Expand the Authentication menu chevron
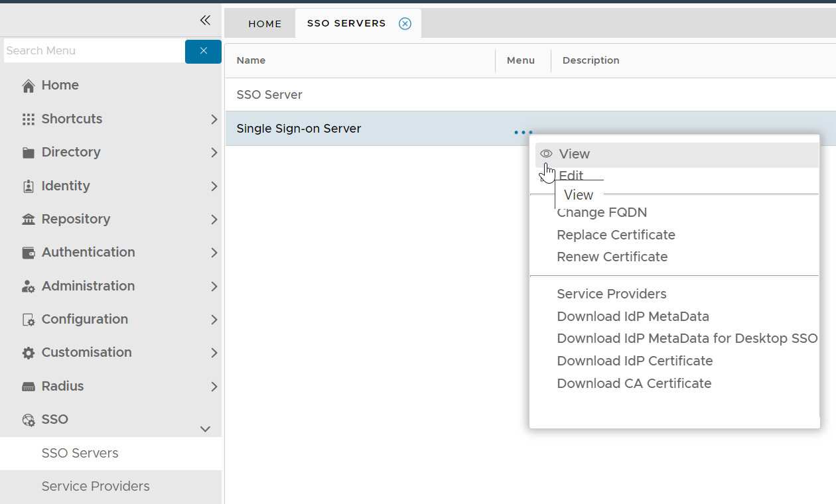 point(214,253)
